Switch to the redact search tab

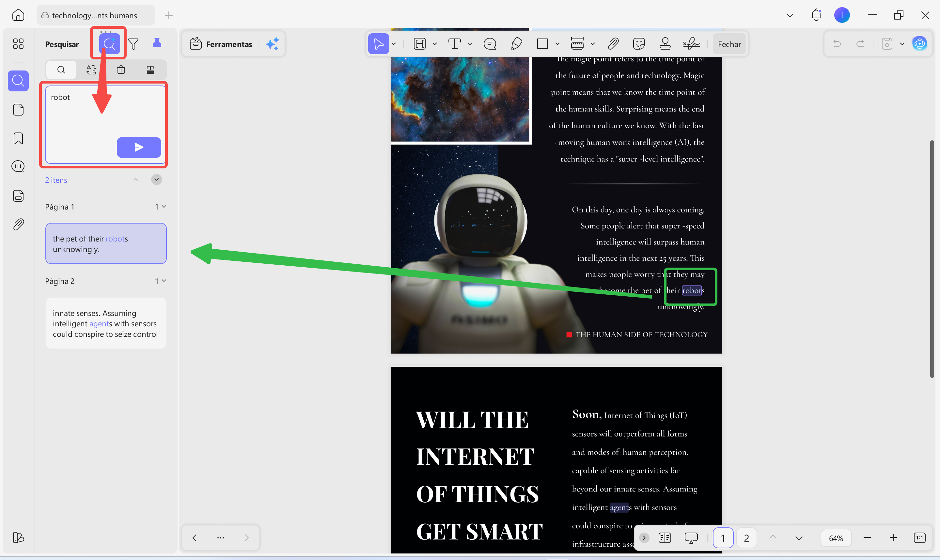[150, 70]
